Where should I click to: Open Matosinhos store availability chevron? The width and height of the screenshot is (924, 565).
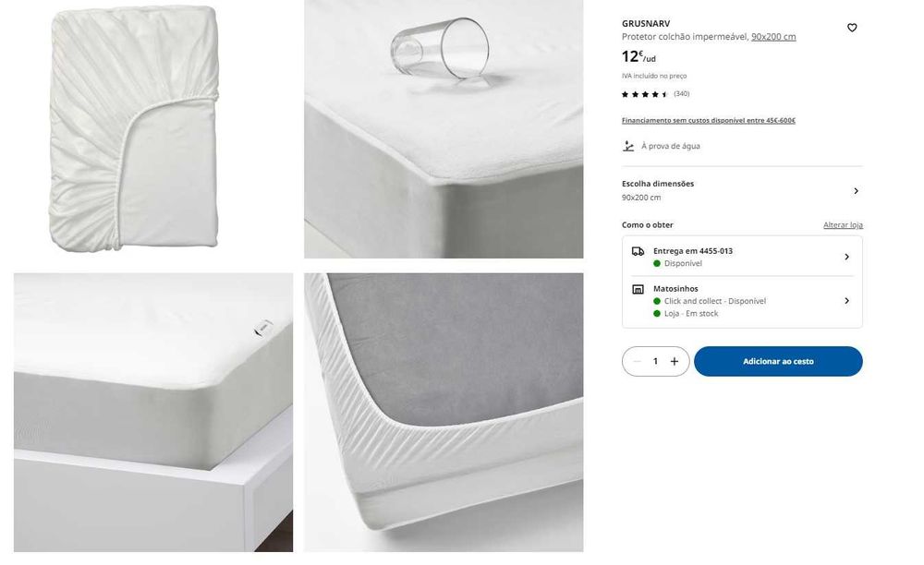click(846, 301)
